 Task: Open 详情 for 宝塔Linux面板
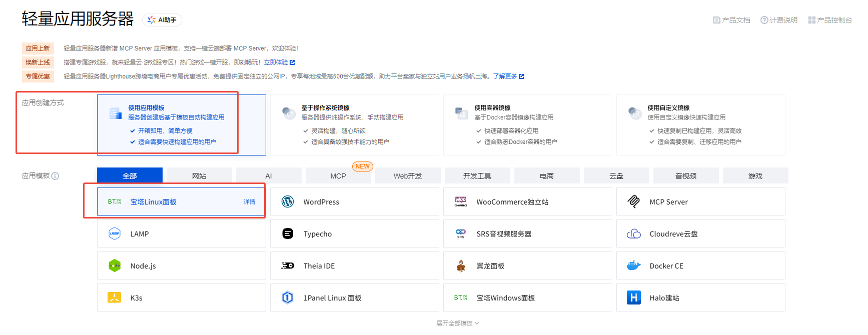tap(249, 202)
